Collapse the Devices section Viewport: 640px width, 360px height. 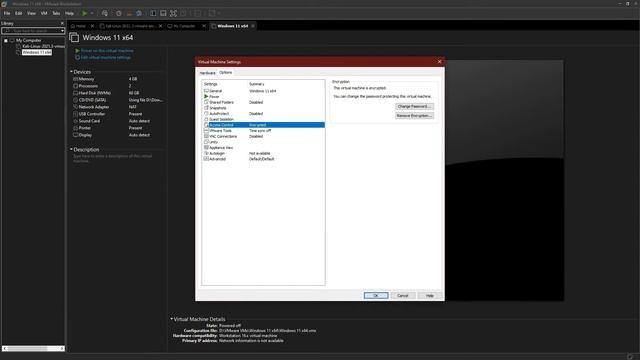tap(71, 72)
